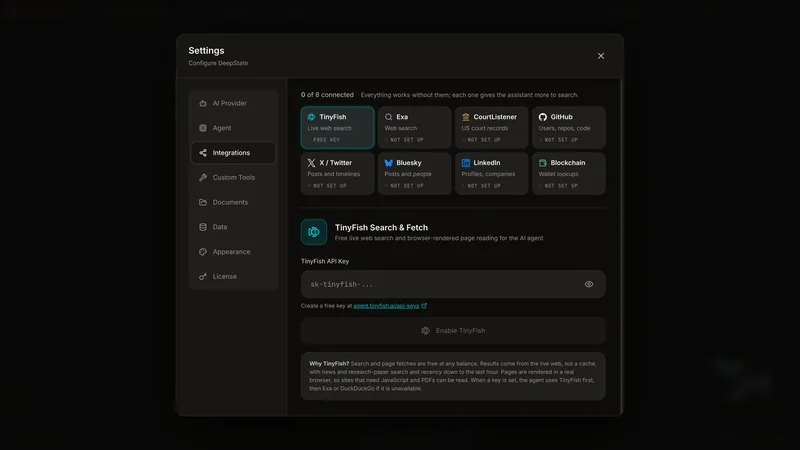Select the TinyFish integration card
The height and width of the screenshot is (450, 800).
pos(337,128)
